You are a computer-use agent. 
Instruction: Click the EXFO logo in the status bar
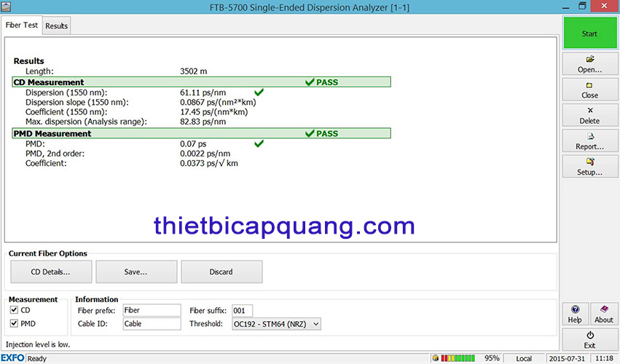[12, 358]
